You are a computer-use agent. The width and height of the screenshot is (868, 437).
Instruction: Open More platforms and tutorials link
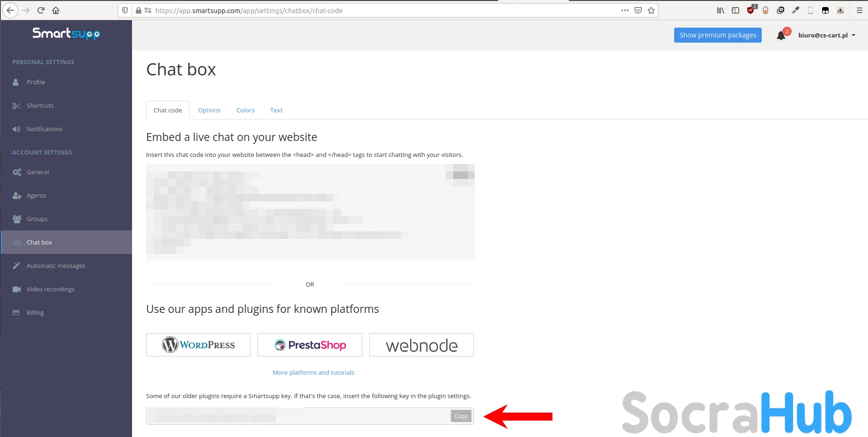[x=314, y=373]
